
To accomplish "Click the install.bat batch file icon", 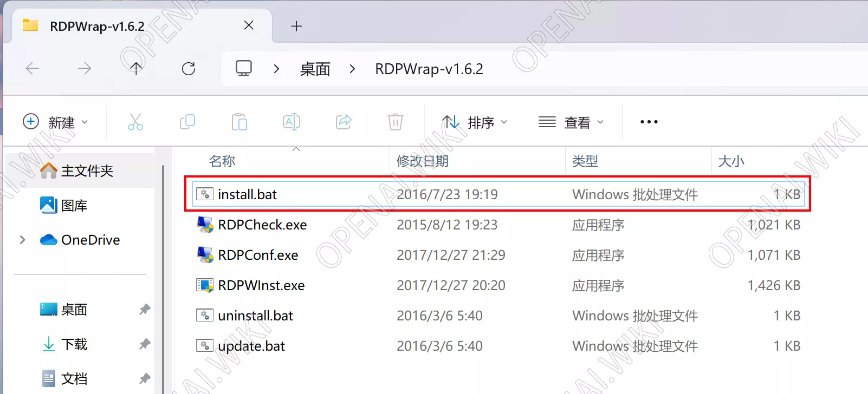I will (205, 194).
